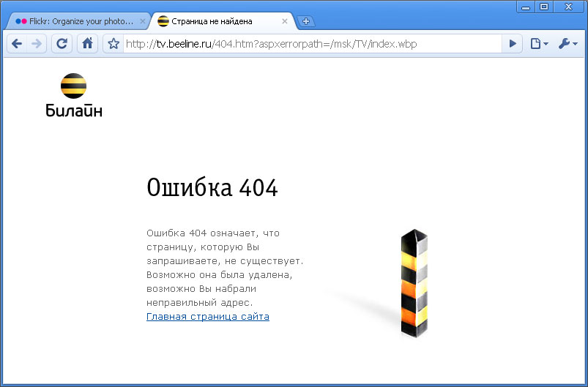This screenshot has height=387, width=588.
Task: Minimize the browser window
Action: click(x=526, y=7)
